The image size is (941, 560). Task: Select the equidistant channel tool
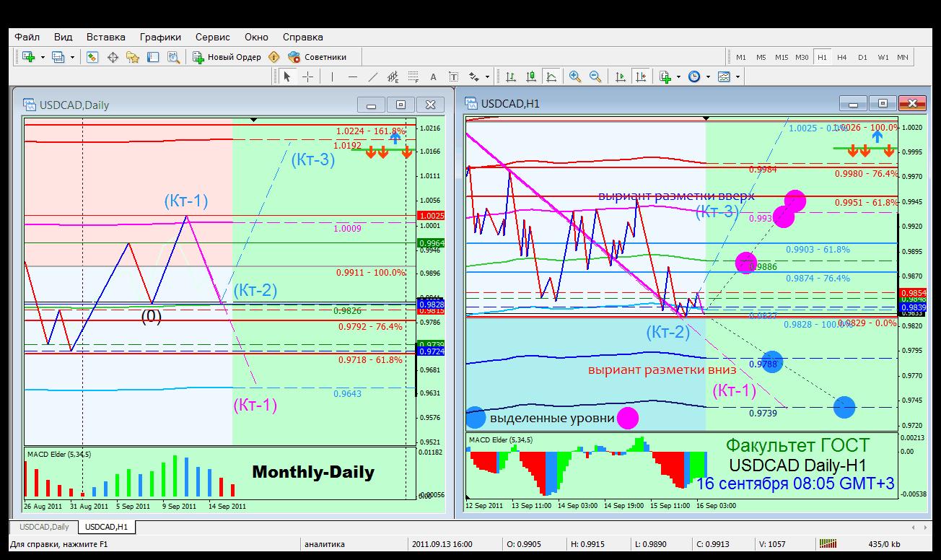393,76
